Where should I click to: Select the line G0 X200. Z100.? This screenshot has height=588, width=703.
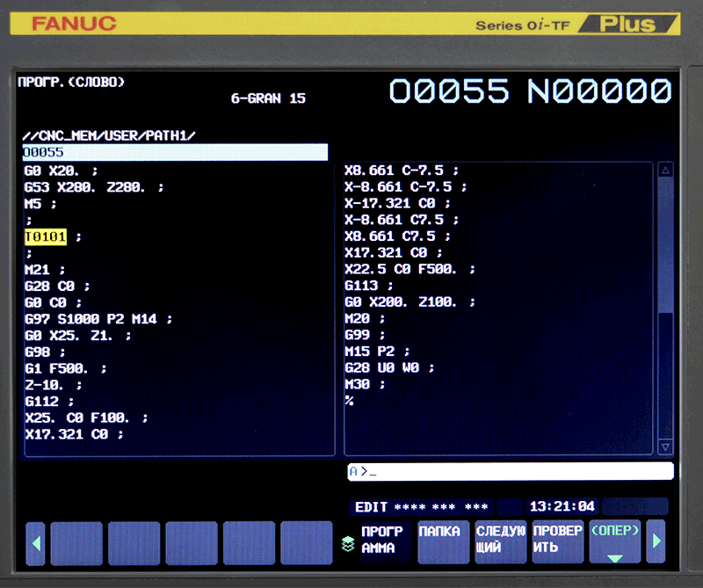tap(409, 301)
